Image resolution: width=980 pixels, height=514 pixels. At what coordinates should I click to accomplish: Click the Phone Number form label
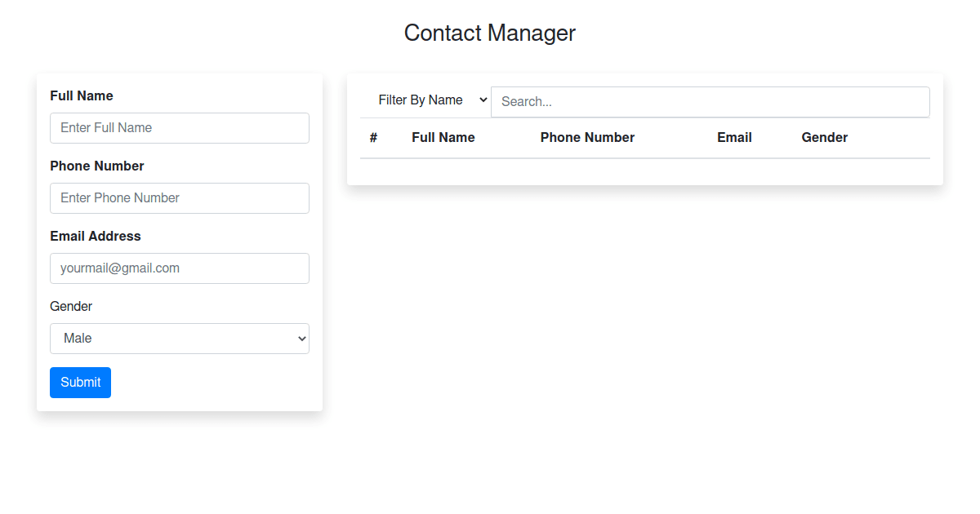pos(97,166)
